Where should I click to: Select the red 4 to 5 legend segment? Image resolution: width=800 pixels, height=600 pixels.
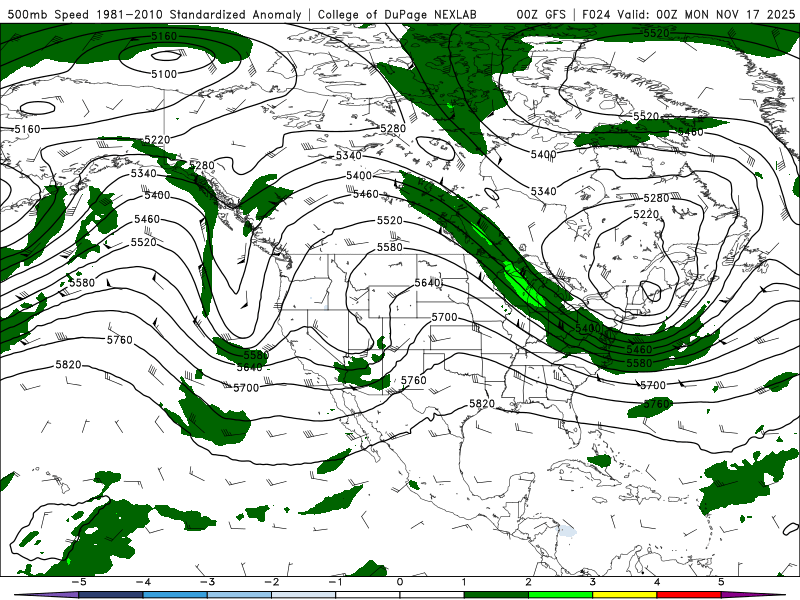(688, 595)
